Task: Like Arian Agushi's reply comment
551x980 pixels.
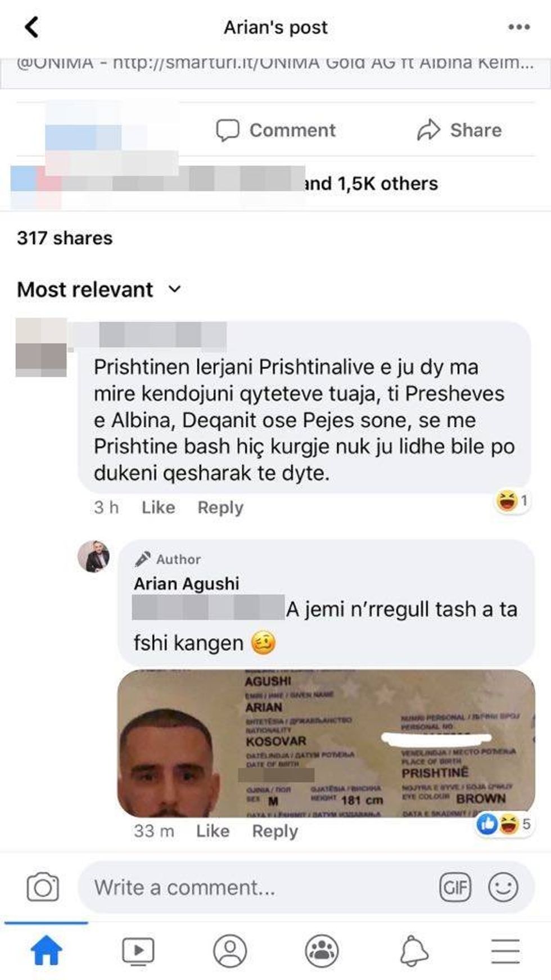Action: [x=213, y=831]
